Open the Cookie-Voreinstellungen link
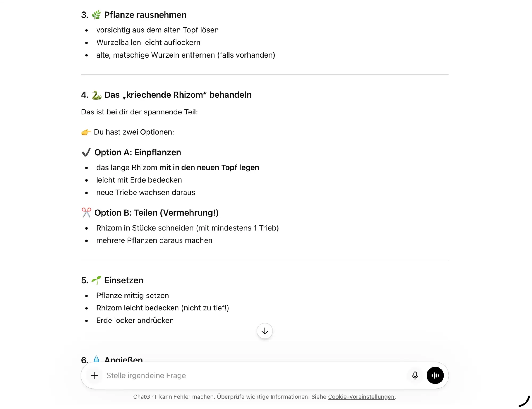This screenshot has width=532, height=409. point(361,397)
